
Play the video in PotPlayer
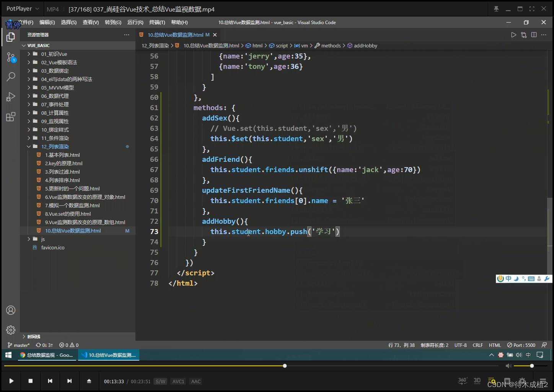pyautogui.click(x=11, y=381)
